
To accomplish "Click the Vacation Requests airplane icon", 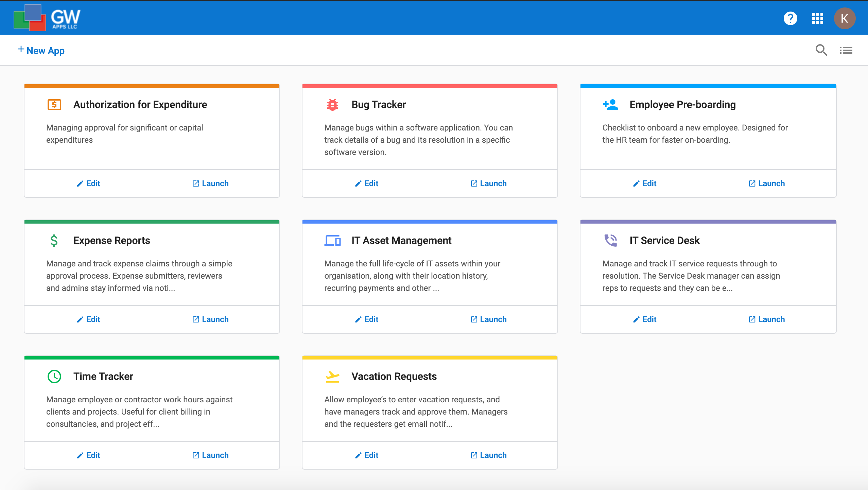I will (x=332, y=377).
